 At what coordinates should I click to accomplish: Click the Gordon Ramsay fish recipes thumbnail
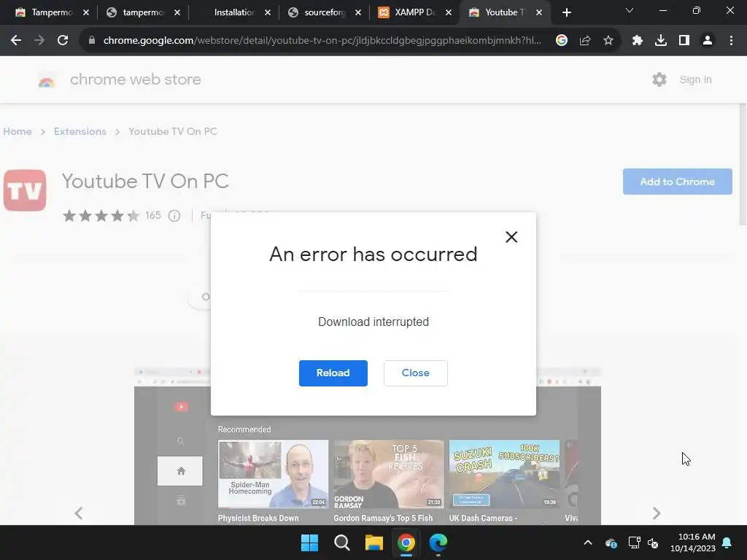[389, 473]
